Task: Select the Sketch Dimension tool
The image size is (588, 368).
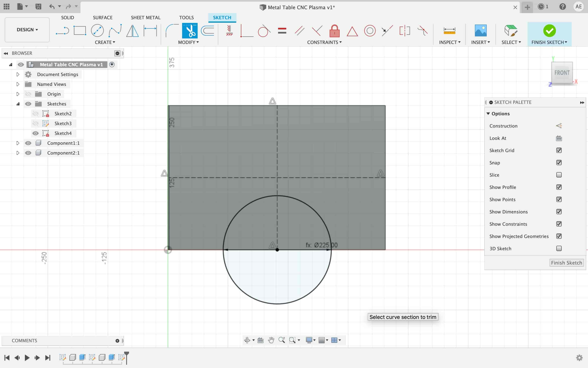Action: (x=150, y=31)
